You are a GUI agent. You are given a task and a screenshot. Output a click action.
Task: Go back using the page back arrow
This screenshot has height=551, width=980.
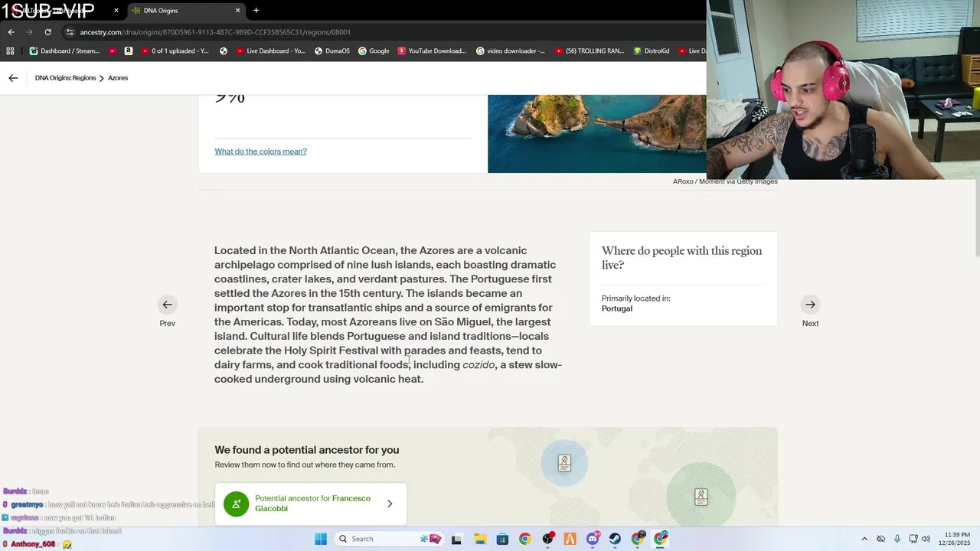click(13, 78)
